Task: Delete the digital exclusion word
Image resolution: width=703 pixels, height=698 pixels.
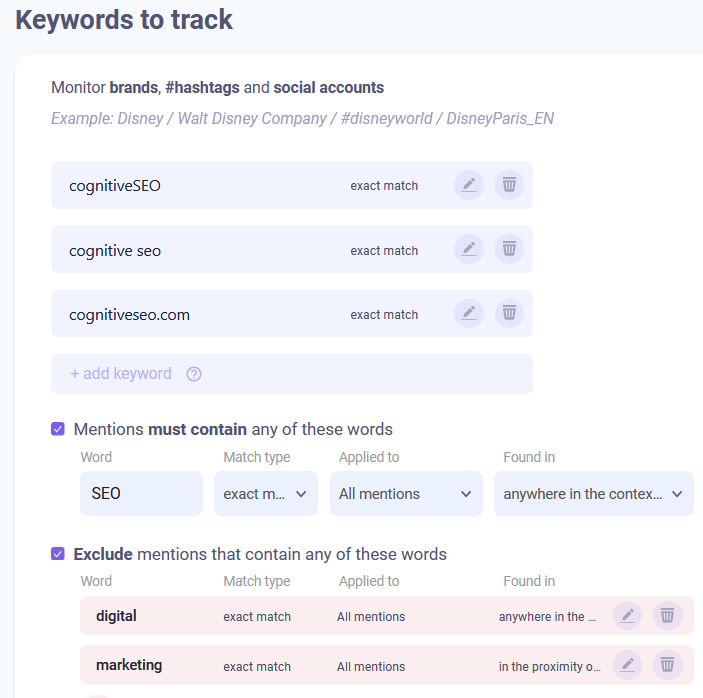Action: pos(668,616)
